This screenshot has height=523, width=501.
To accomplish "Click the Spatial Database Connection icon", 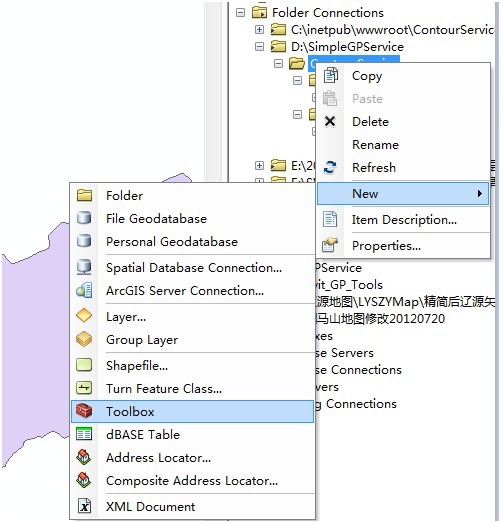I will (84, 267).
